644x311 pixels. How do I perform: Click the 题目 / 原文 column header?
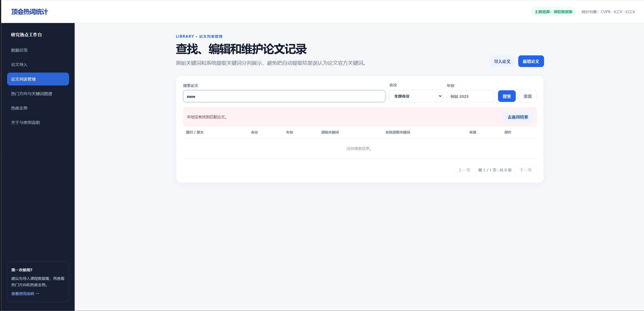(195, 132)
